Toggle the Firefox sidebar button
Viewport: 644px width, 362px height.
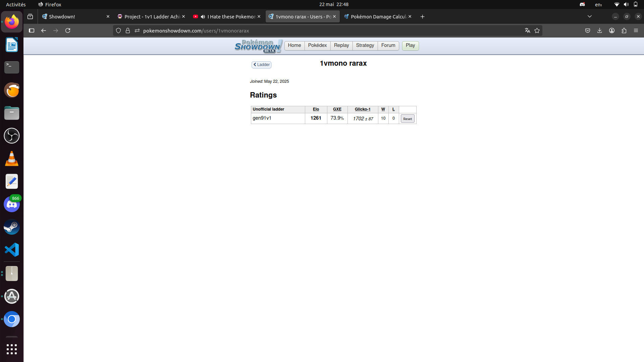pos(32,31)
